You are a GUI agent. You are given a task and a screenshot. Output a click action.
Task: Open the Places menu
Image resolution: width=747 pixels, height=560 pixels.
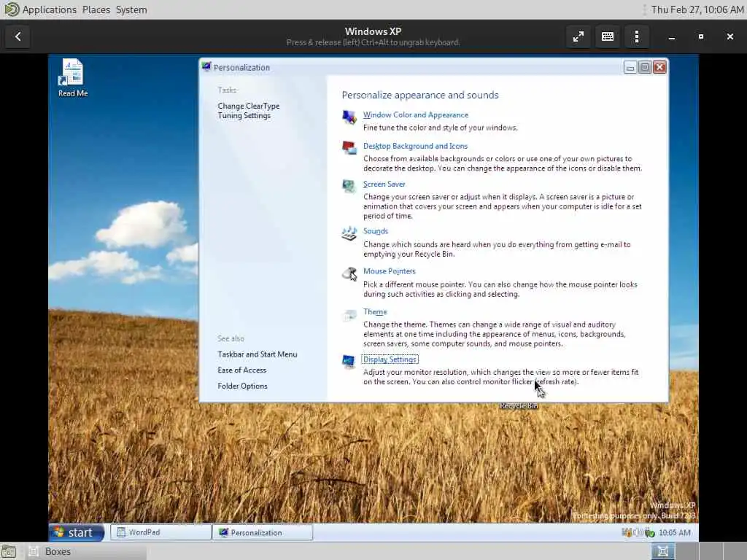pos(96,9)
